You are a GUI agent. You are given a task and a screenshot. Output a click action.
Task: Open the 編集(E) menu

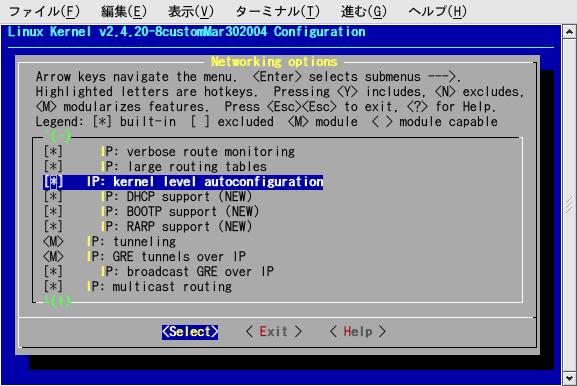[124, 12]
